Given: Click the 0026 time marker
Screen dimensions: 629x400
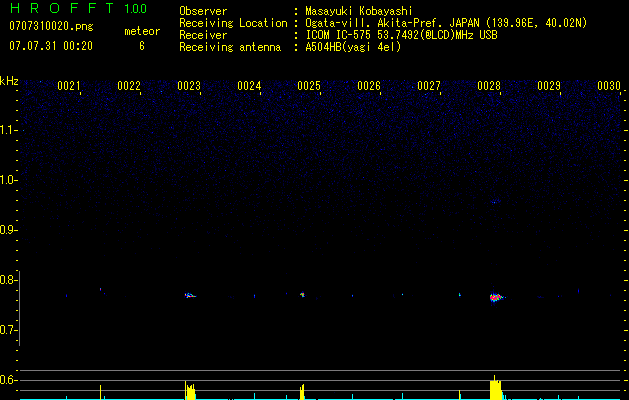Looking at the screenshot, I should [369, 86].
